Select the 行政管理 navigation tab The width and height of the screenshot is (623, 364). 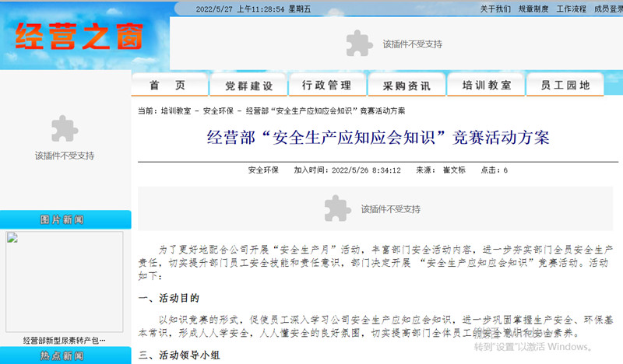tap(326, 86)
